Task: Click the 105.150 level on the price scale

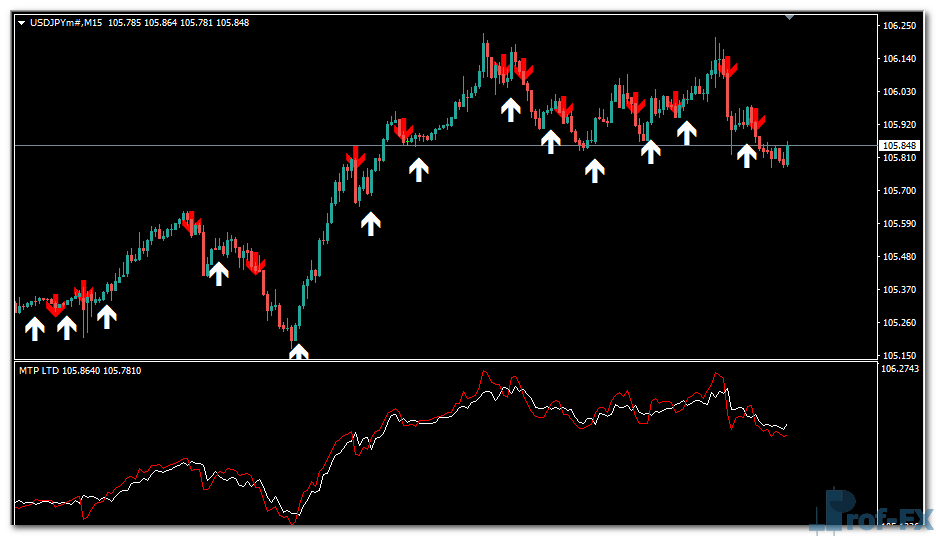Action: pos(900,356)
